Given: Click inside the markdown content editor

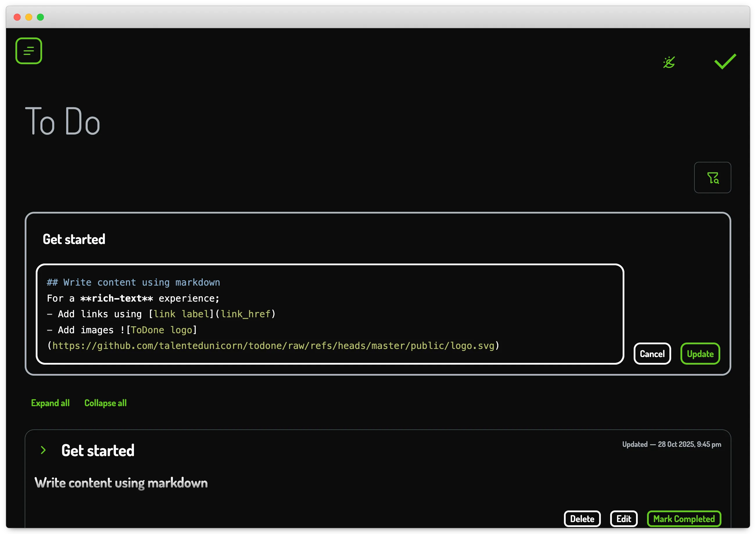Looking at the screenshot, I should [x=329, y=314].
